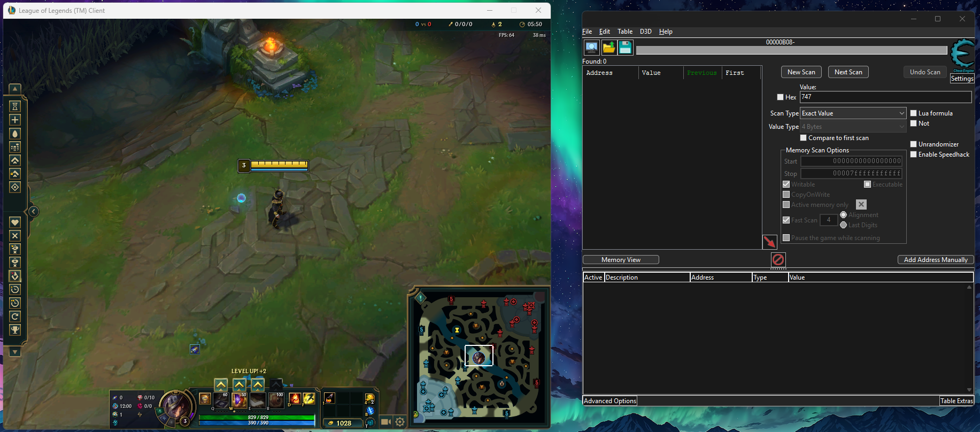Click the R ultimate ability icon
Viewport: 980px width, 432px height.
point(276,400)
